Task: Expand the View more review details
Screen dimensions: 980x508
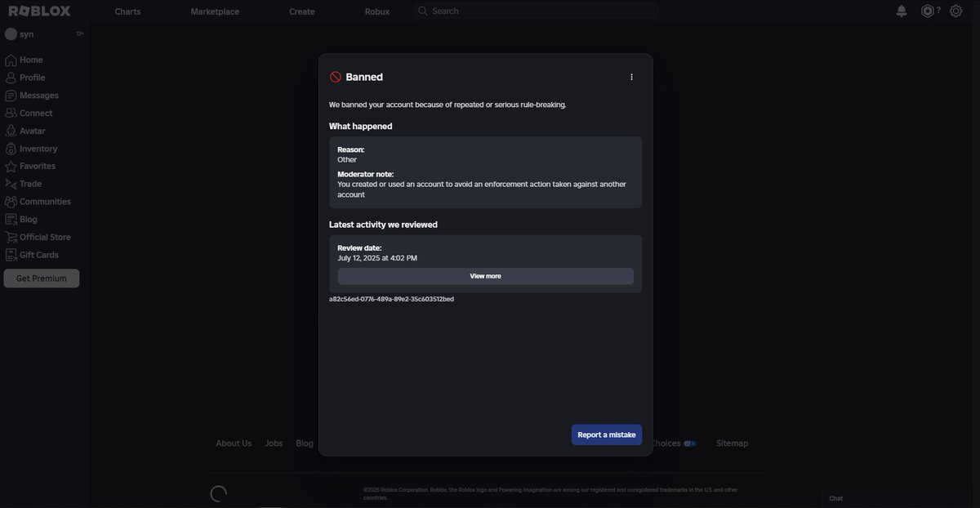Action: [485, 274]
